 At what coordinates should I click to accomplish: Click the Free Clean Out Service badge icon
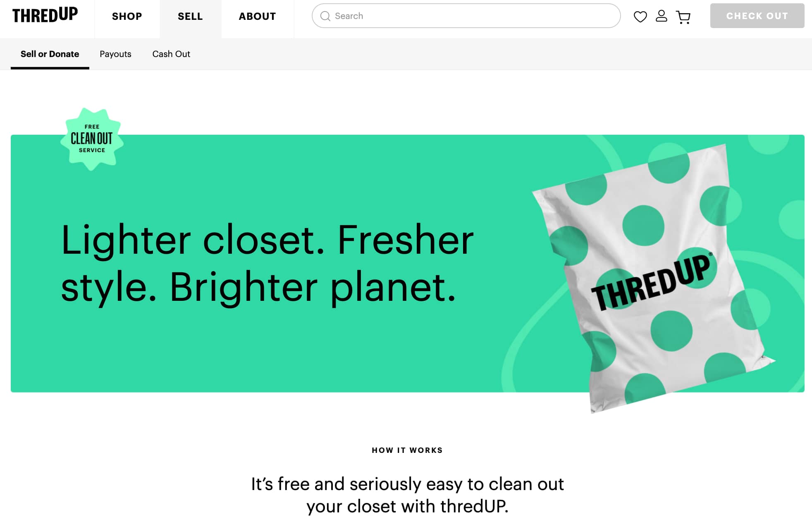click(x=92, y=138)
